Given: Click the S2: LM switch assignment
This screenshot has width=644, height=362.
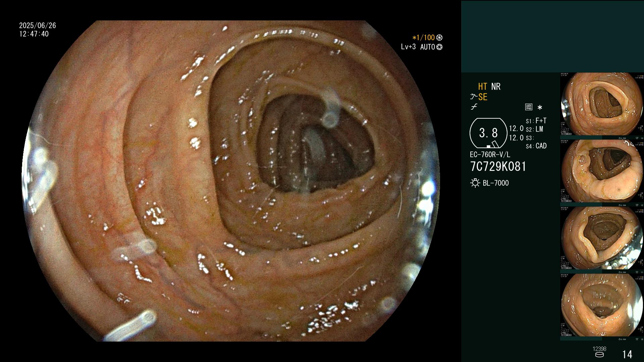Looking at the screenshot, I should click(x=534, y=129).
